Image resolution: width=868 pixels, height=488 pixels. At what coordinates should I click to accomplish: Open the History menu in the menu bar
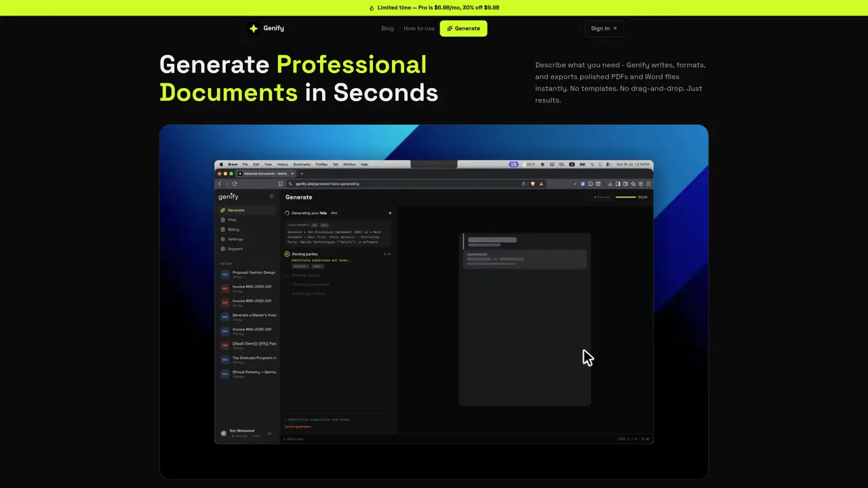(282, 165)
